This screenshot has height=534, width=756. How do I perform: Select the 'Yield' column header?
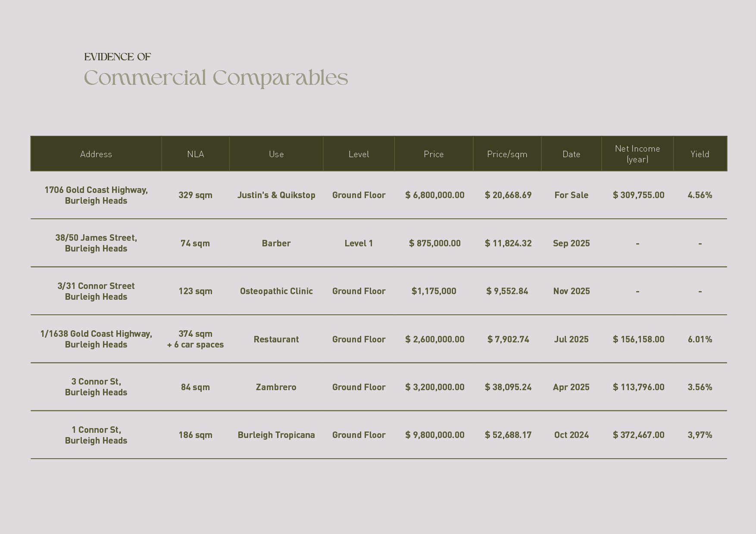coord(700,154)
